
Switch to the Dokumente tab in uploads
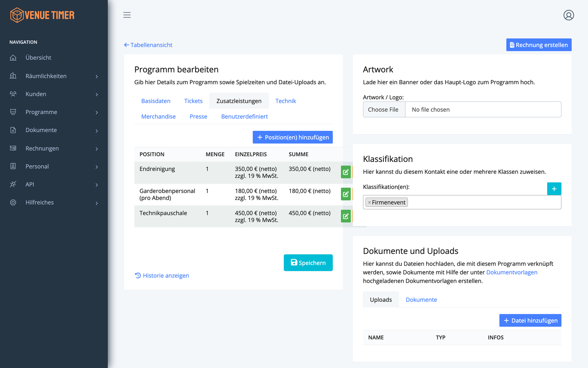tap(421, 300)
